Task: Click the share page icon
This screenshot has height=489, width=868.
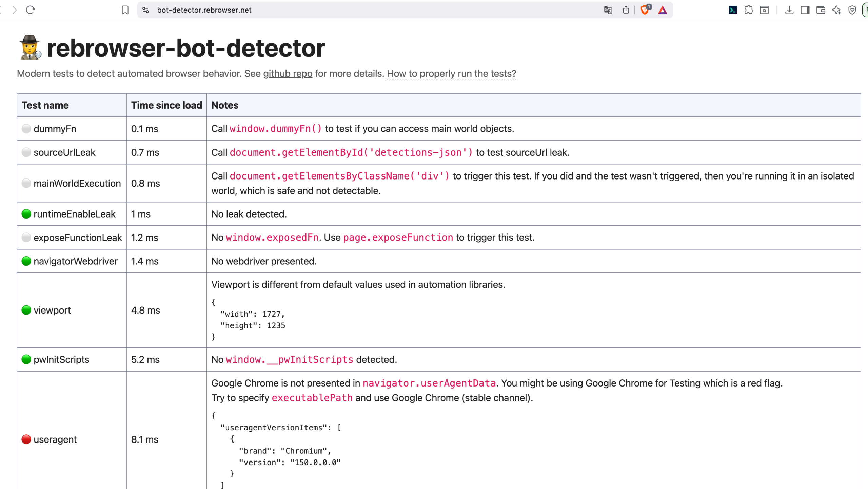Action: point(626,10)
